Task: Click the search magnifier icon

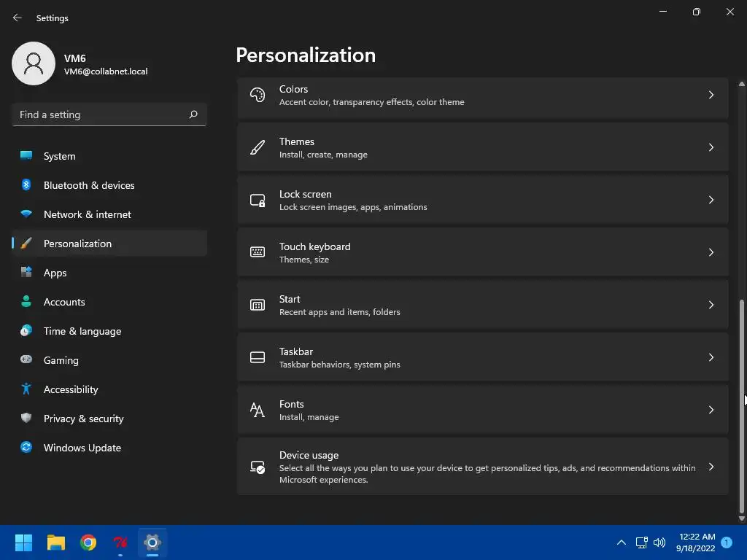Action: point(193,114)
